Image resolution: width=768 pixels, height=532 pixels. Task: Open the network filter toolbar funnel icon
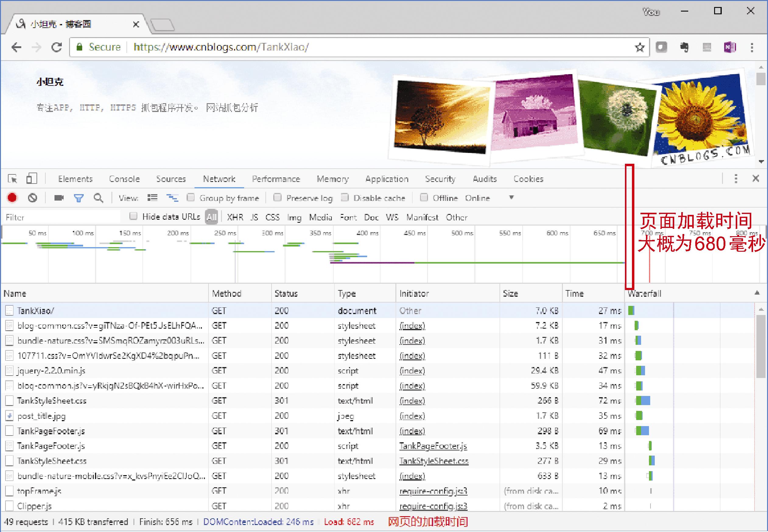tap(79, 198)
